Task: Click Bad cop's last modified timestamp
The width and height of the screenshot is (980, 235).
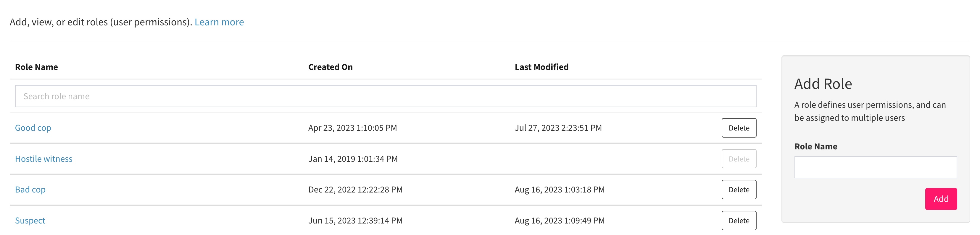Action: (x=559, y=190)
